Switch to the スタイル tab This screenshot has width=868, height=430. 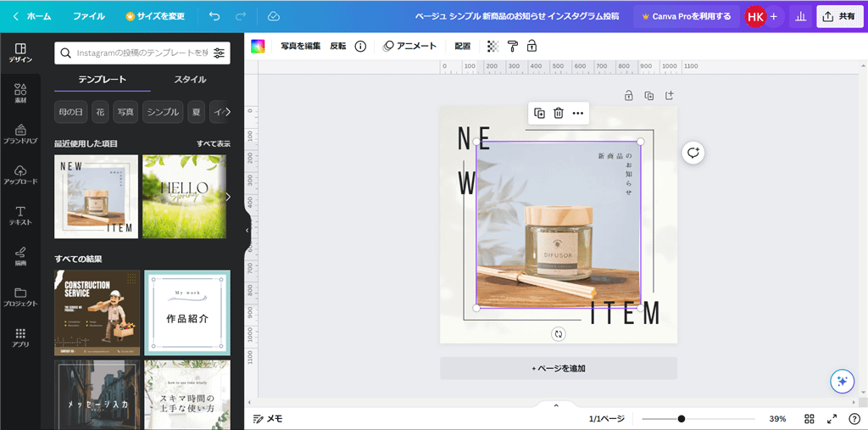coord(190,80)
